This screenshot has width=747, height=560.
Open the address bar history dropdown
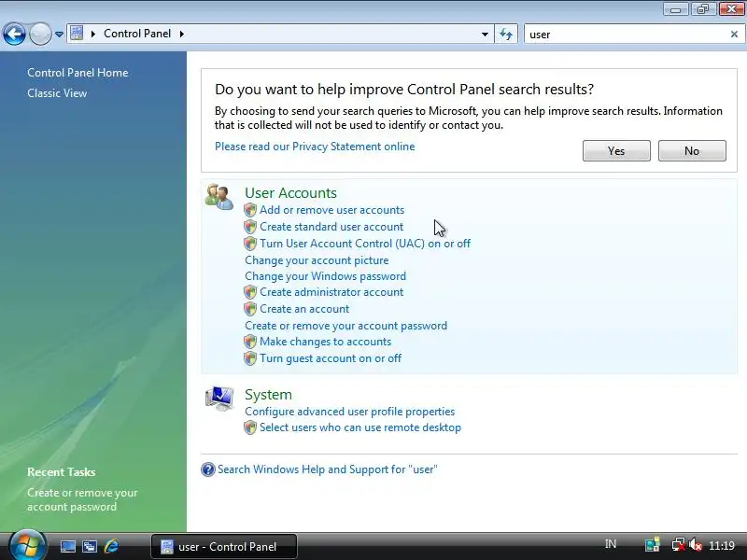coord(485,35)
